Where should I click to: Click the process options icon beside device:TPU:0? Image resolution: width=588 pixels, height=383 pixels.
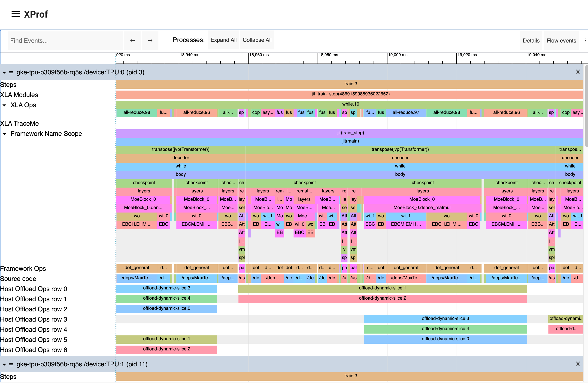[11, 72]
